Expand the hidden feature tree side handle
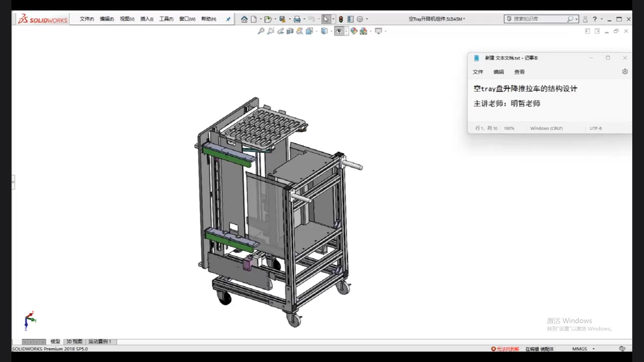 pyautogui.click(x=13, y=182)
